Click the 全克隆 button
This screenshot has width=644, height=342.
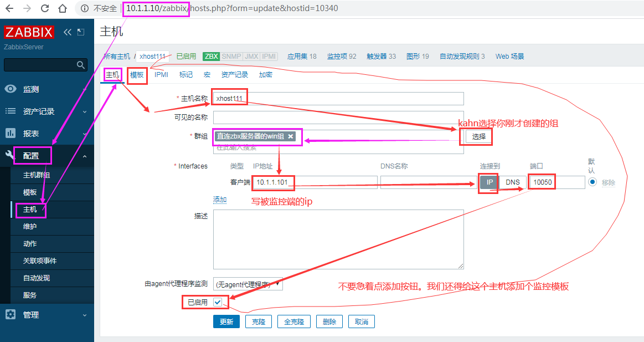coord(294,321)
